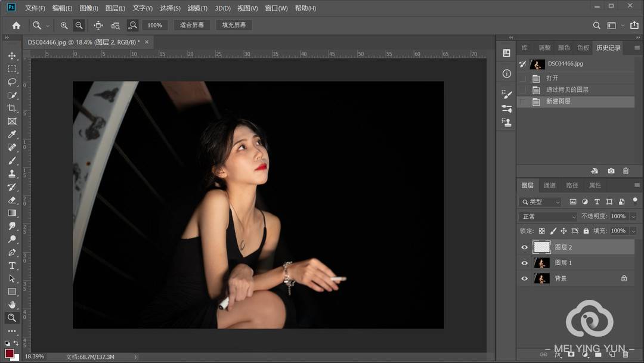This screenshot has height=363, width=644.
Task: Select the Eraser tool
Action: [12, 200]
